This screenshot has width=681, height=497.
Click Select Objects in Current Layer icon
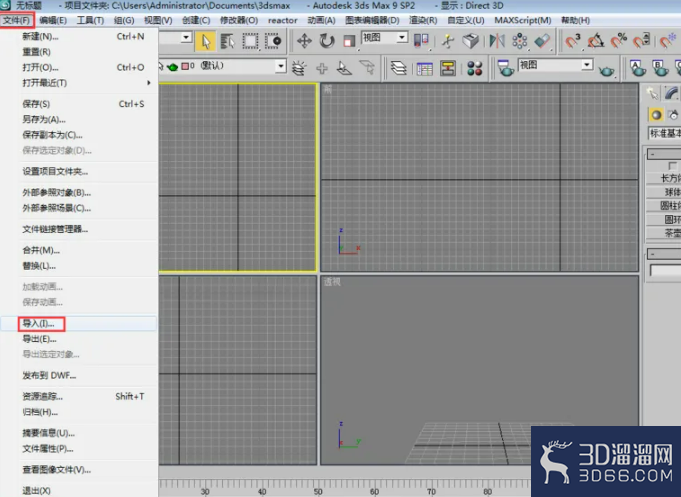tap(344, 68)
